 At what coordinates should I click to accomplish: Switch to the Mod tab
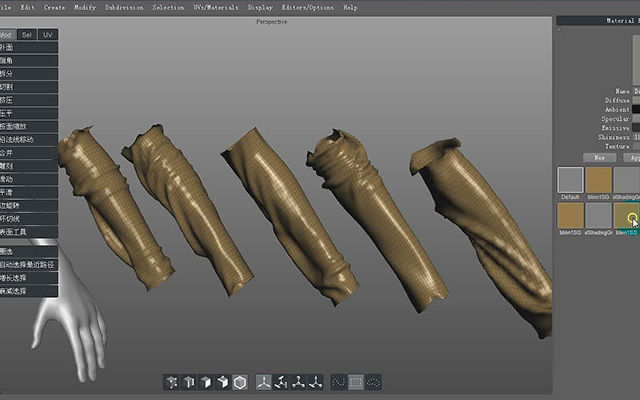7,35
